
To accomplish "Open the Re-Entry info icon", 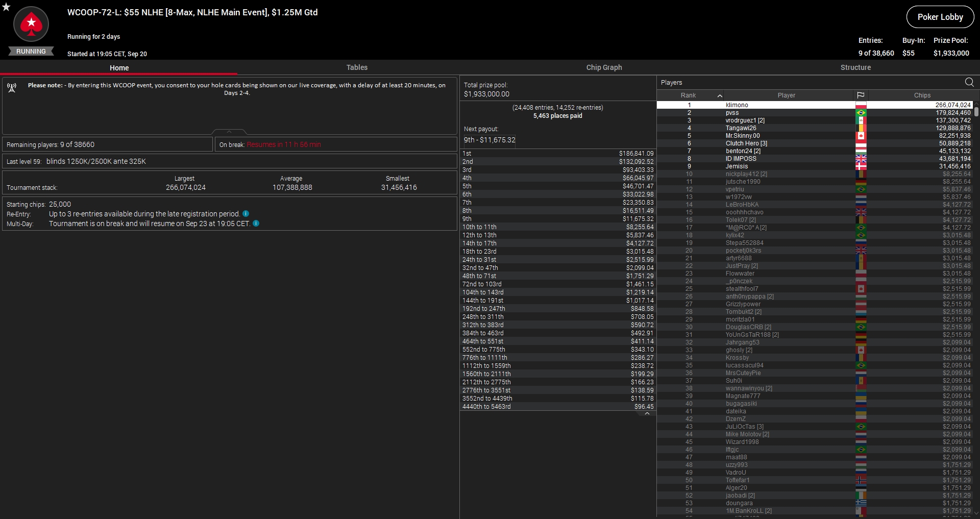I will click(x=246, y=214).
